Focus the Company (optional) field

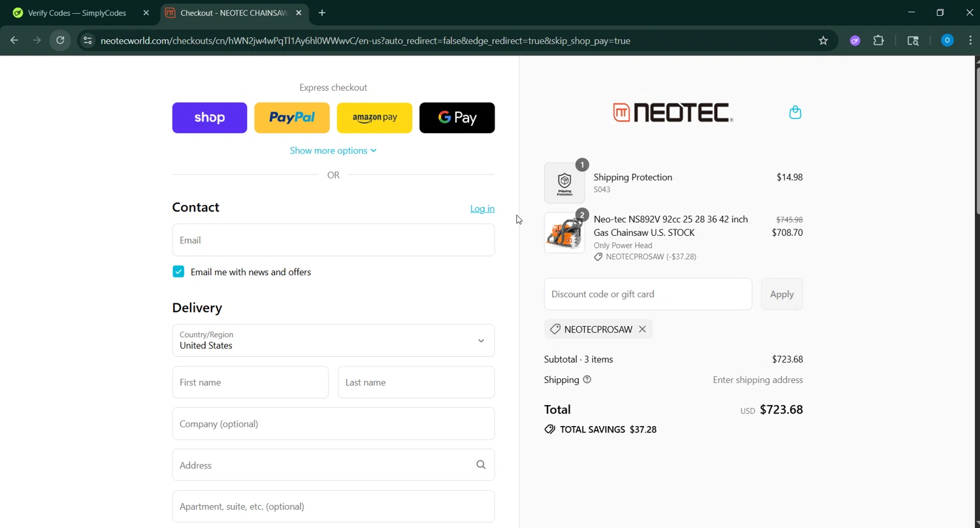click(333, 423)
